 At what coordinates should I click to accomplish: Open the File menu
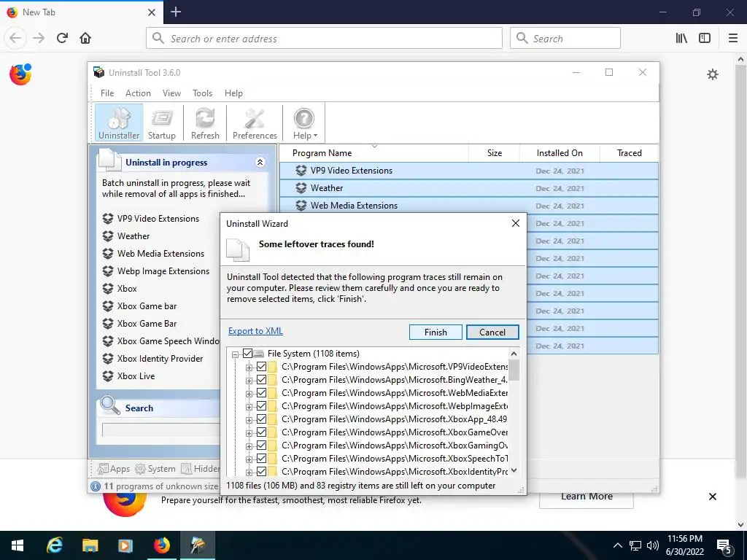click(107, 93)
